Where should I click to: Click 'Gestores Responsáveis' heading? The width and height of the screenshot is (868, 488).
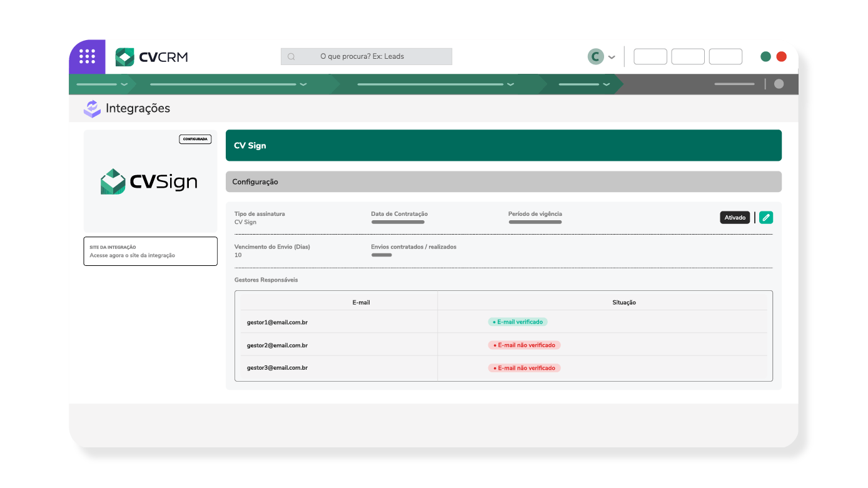[266, 280]
